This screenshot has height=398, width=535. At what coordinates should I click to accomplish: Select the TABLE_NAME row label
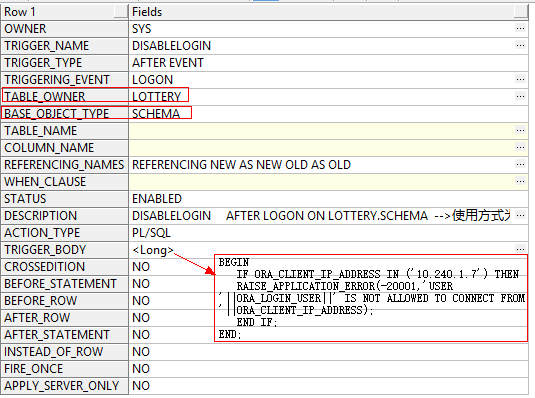pos(64,131)
